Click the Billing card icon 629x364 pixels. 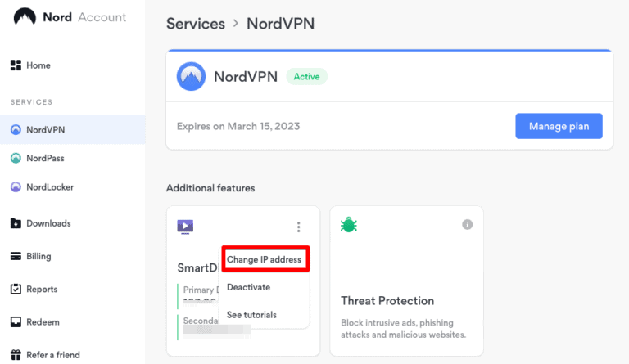click(16, 256)
